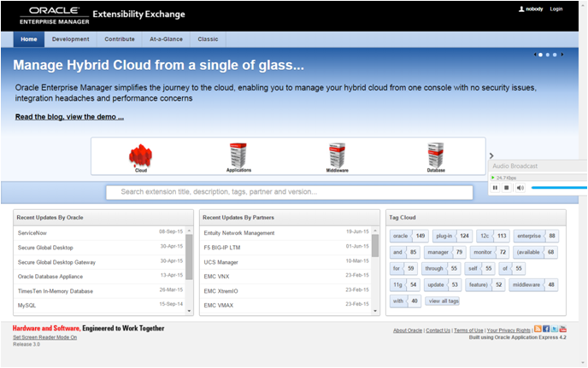Open EMC XtremIO entry
The image size is (588, 368).
click(x=220, y=291)
